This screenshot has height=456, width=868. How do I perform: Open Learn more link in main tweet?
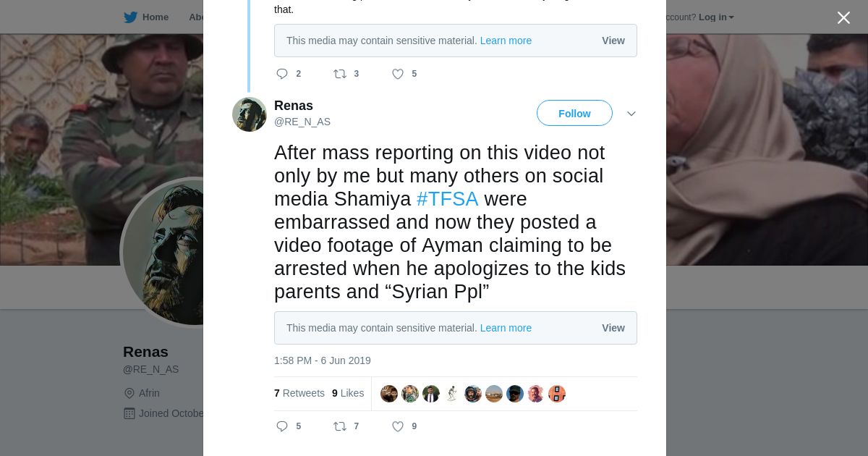[506, 328]
